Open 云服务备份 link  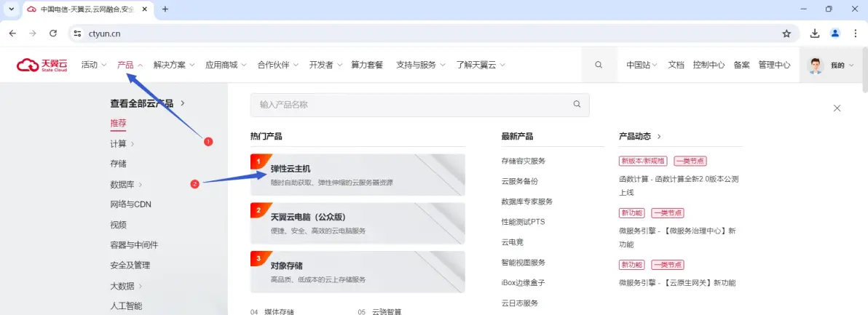pyautogui.click(x=520, y=181)
